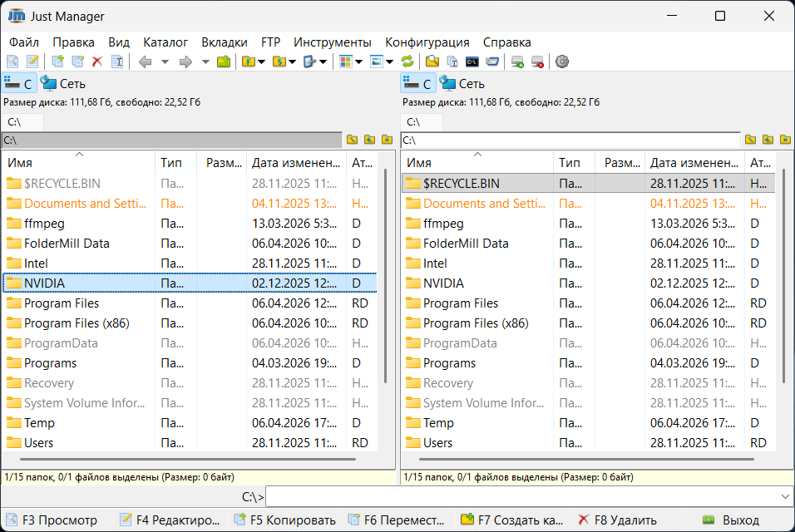This screenshot has height=532, width=795.
Task: Click the left panel C:\ tab
Action: [x=22, y=122]
